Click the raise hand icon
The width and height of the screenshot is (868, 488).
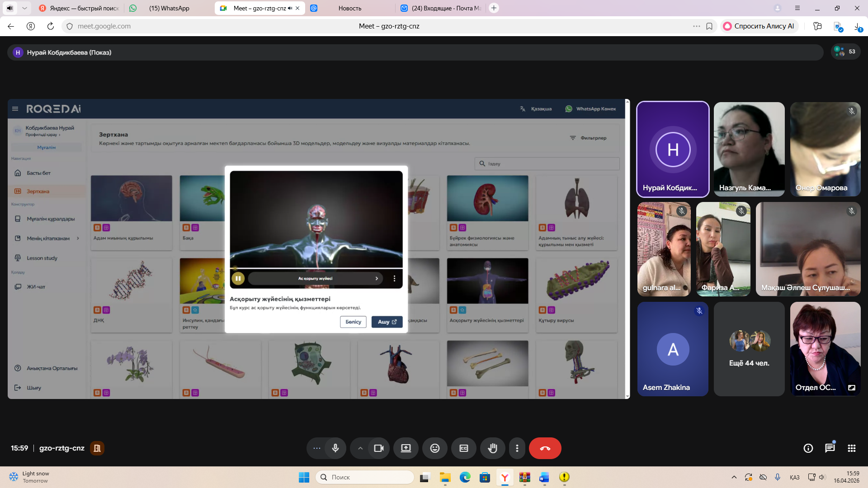492,448
